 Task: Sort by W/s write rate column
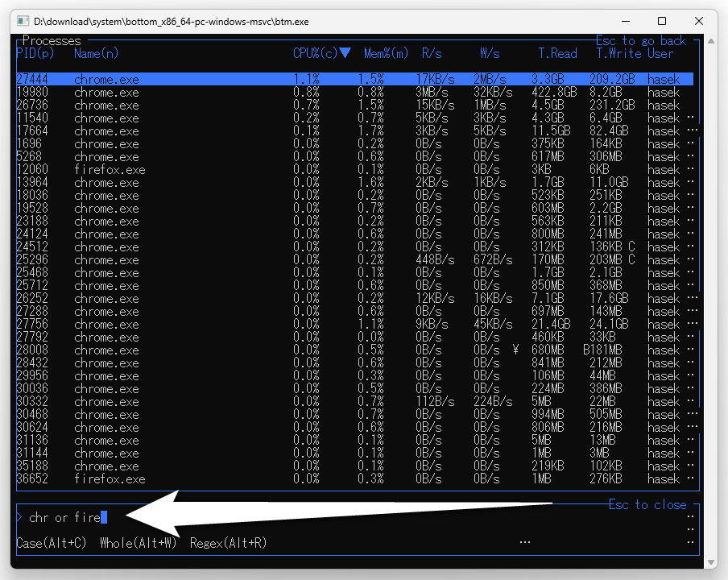tap(490, 53)
